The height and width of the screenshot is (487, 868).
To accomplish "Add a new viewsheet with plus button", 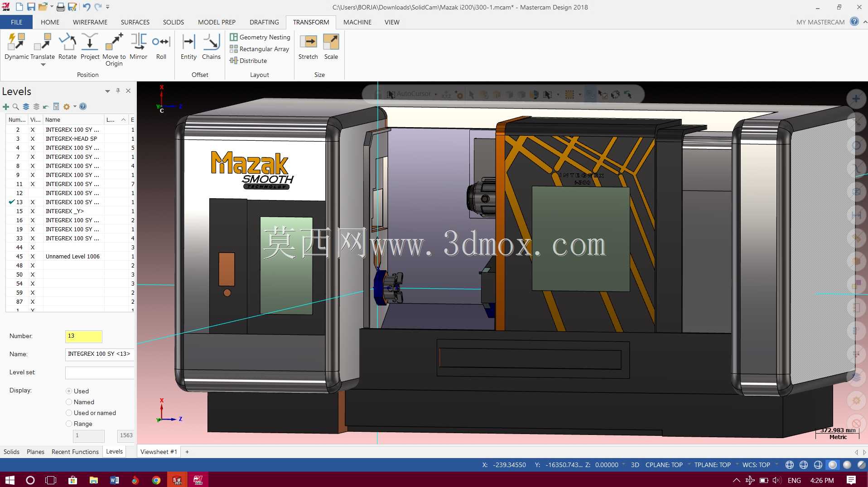I will click(187, 452).
